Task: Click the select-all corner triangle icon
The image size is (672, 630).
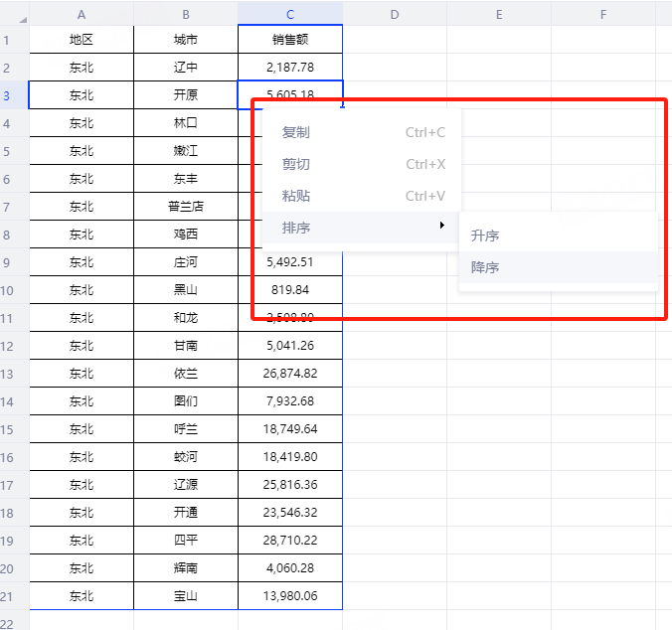Action: click(22, 19)
